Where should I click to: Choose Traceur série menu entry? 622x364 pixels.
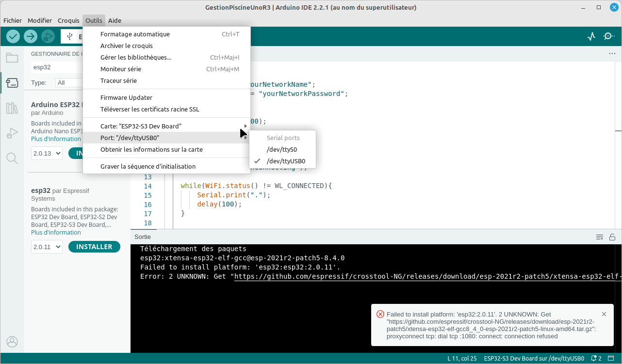pyautogui.click(x=166, y=81)
